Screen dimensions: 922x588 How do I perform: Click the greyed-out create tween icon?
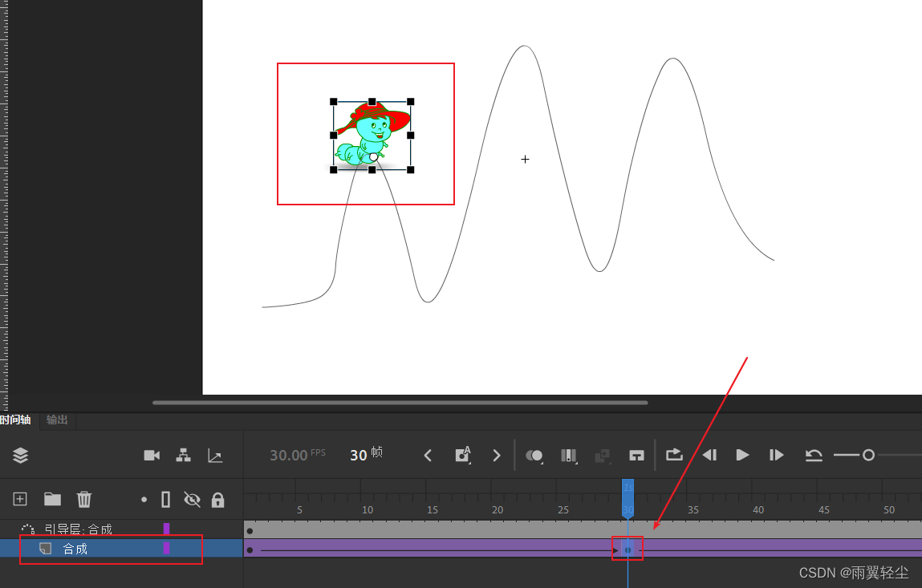coord(603,456)
